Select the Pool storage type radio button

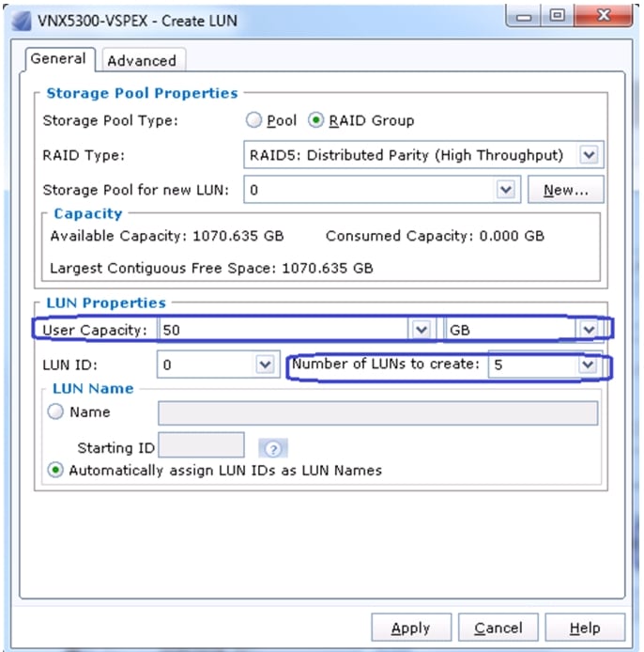click(x=253, y=120)
